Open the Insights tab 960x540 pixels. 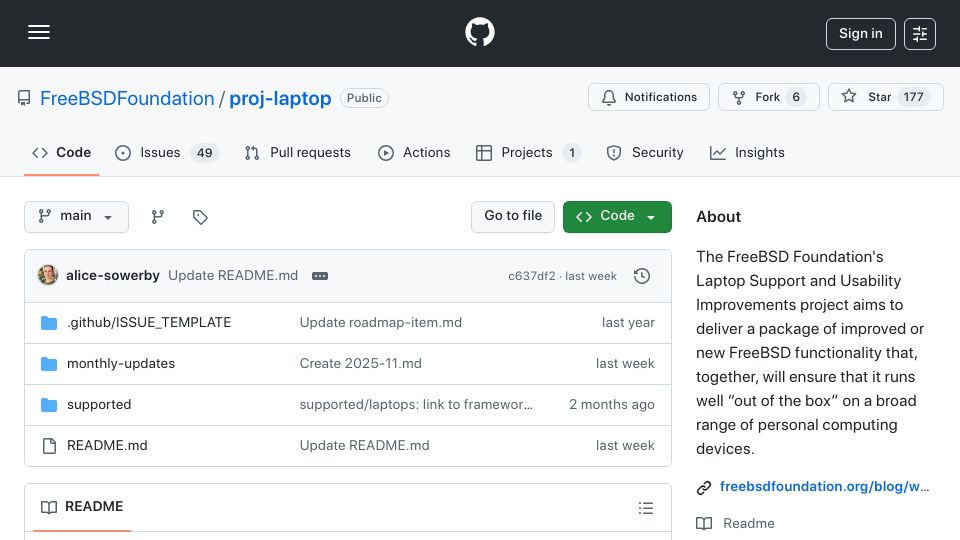[747, 153]
